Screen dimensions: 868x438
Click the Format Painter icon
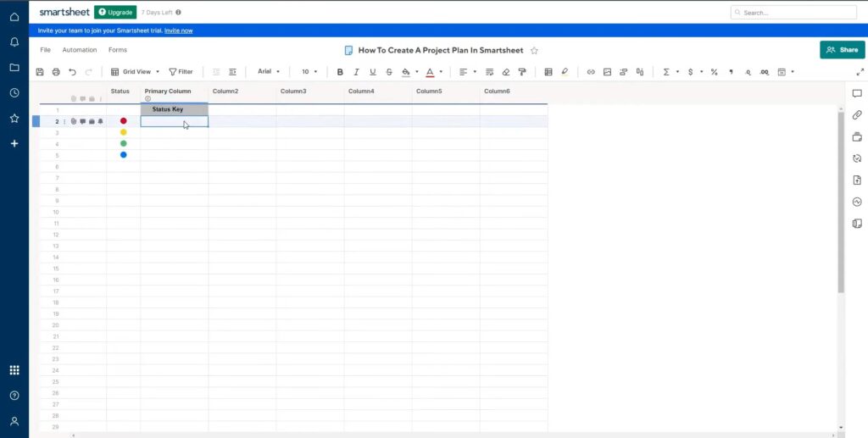click(522, 72)
